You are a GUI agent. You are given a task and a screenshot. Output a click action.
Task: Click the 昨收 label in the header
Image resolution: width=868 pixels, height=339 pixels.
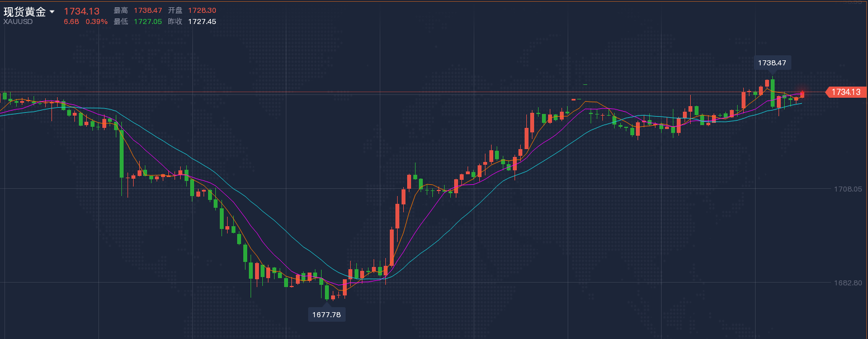(175, 22)
